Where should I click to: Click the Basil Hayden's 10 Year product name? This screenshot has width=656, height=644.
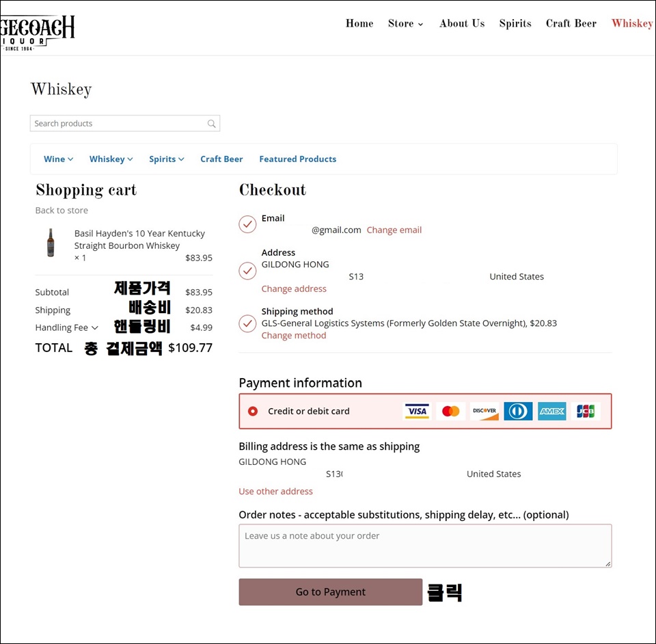tap(139, 239)
